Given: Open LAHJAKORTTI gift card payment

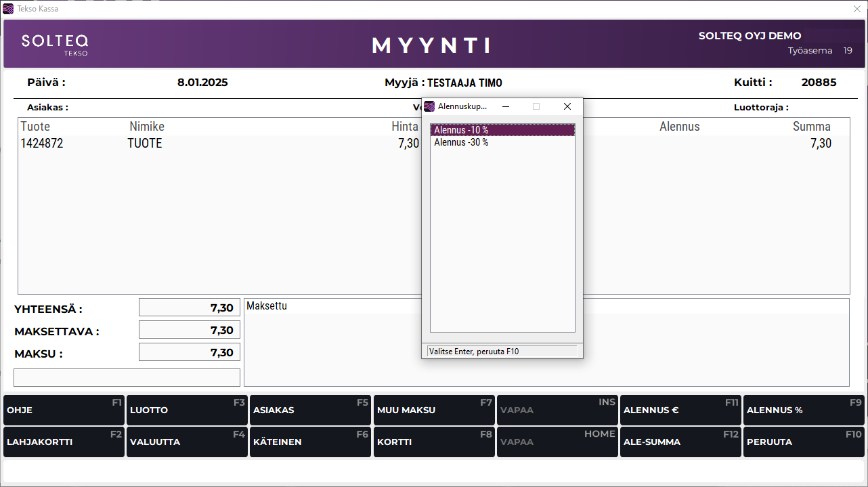Looking at the screenshot, I should 64,442.
